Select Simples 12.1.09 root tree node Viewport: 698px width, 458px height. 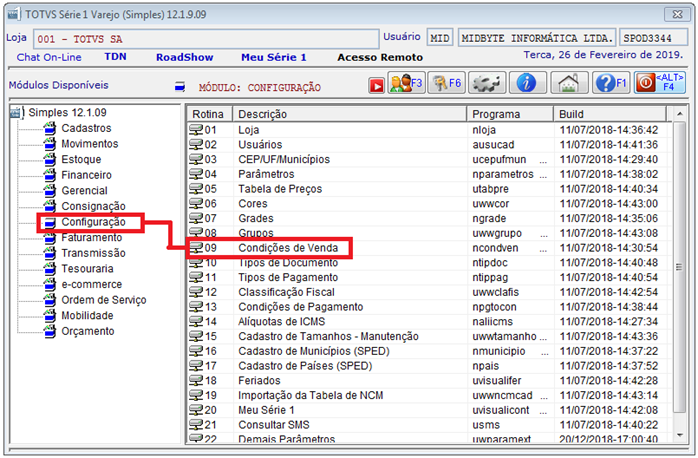click(x=67, y=112)
